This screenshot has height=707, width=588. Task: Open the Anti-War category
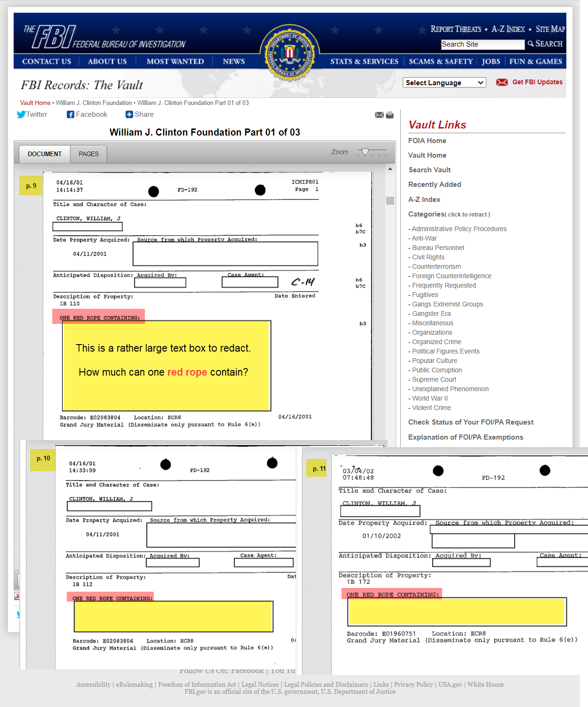(424, 238)
